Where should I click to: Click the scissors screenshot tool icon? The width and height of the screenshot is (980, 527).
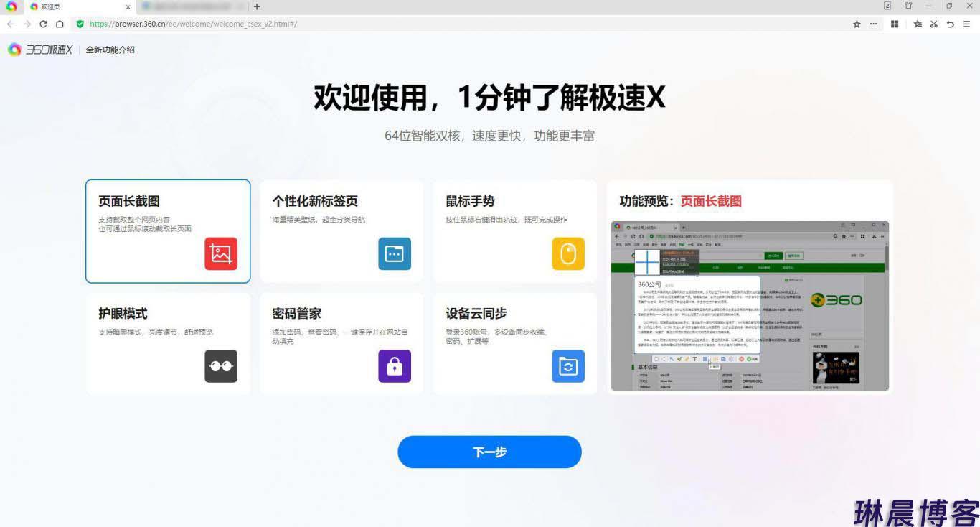click(934, 24)
